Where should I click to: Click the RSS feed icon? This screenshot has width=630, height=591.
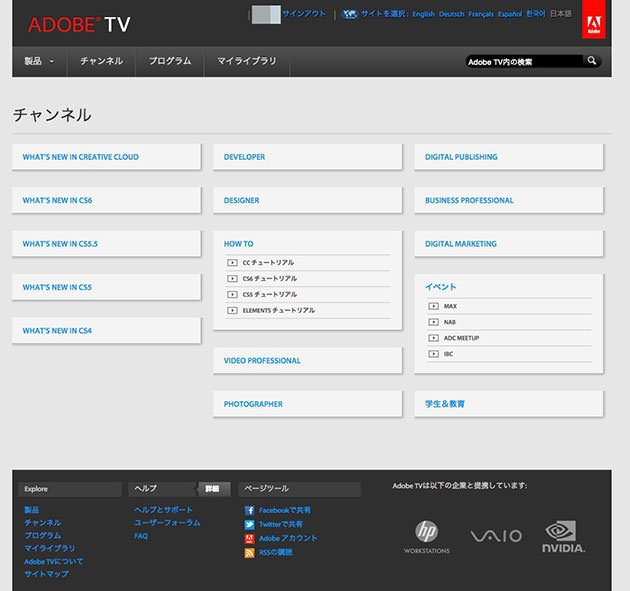coord(250,553)
